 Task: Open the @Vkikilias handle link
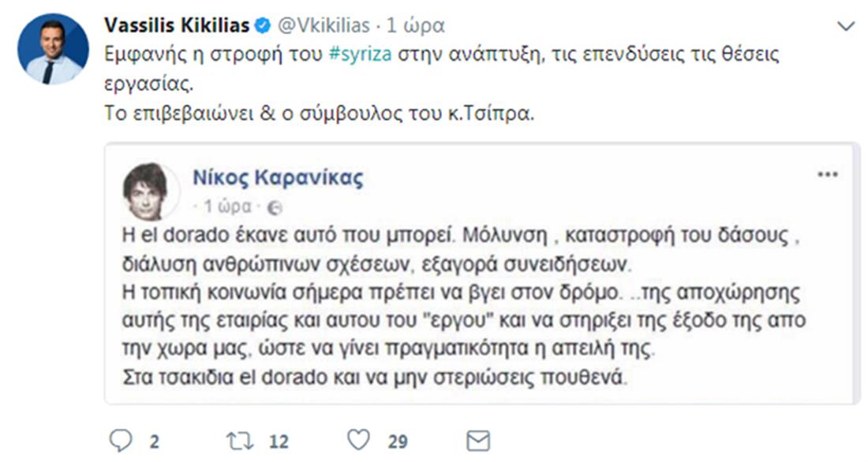click(x=323, y=26)
